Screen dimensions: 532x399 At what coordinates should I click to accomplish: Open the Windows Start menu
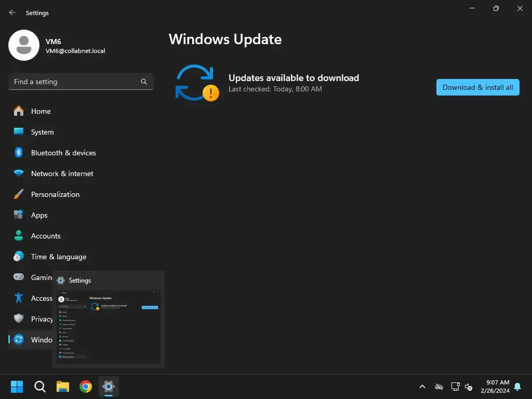pyautogui.click(x=17, y=387)
